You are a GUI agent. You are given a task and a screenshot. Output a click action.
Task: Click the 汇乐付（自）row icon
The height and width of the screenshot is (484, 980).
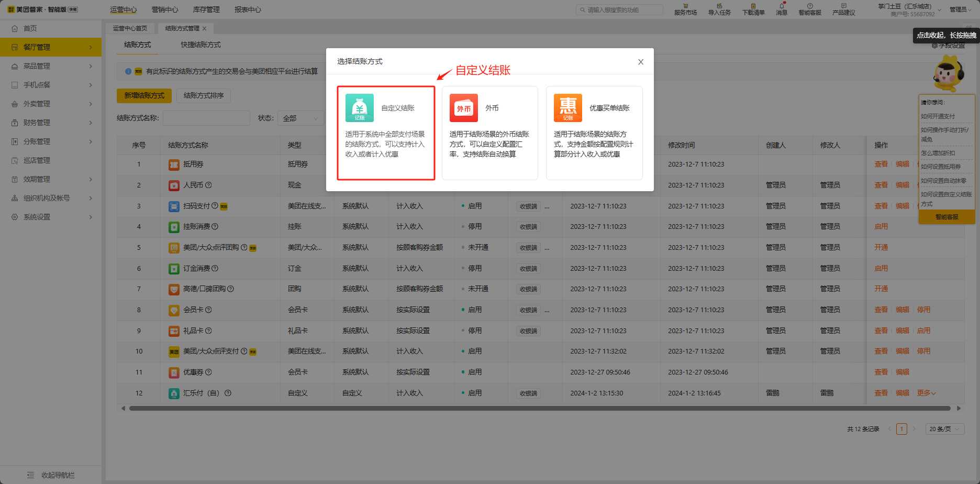(174, 393)
